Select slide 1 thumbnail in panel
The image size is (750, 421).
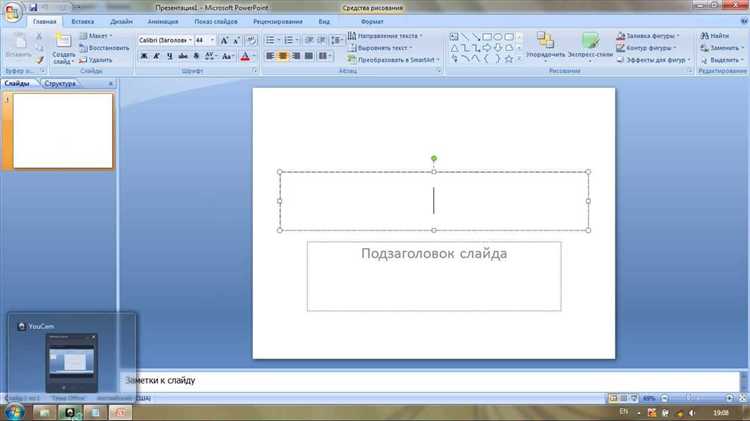coord(63,131)
